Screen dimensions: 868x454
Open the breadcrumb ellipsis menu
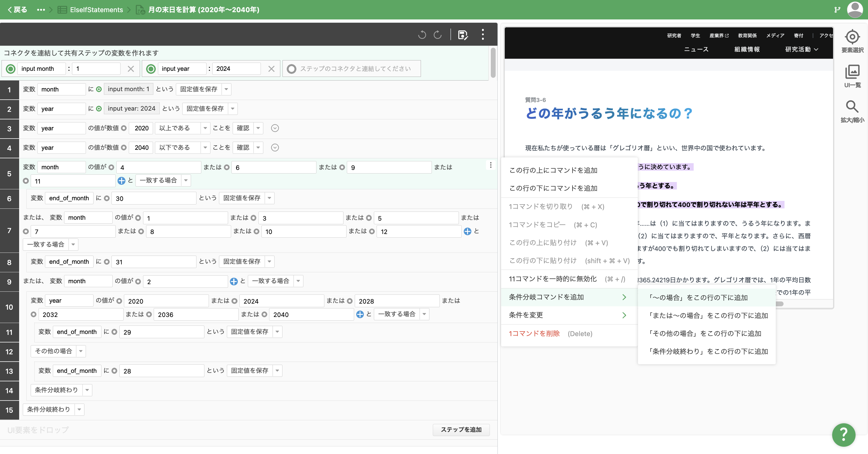(41, 10)
